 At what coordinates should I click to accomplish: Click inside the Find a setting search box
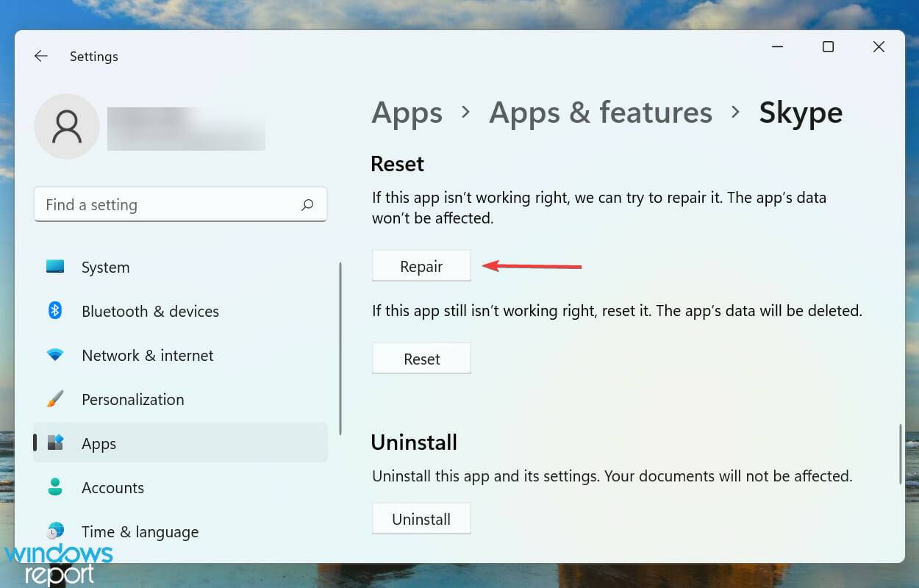(147, 204)
